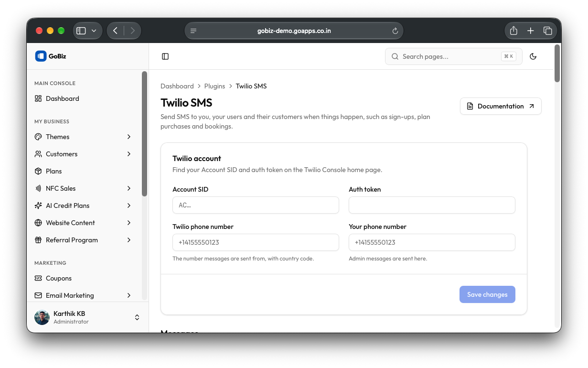Viewport: 588px width, 368px height.
Task: Focus the Account SID field
Action: point(256,205)
